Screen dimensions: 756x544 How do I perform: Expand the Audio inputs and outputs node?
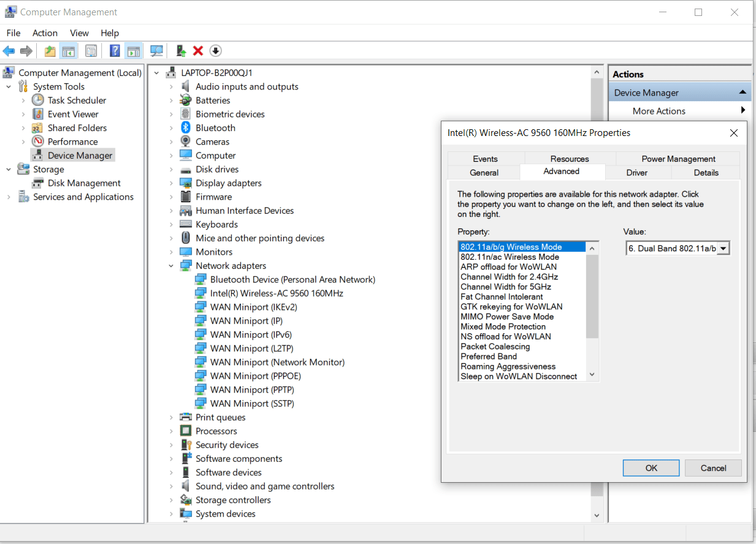click(172, 86)
